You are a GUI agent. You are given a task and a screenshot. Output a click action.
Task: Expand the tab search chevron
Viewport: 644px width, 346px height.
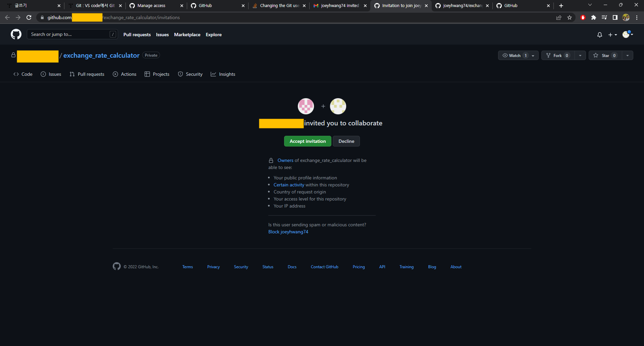point(590,5)
